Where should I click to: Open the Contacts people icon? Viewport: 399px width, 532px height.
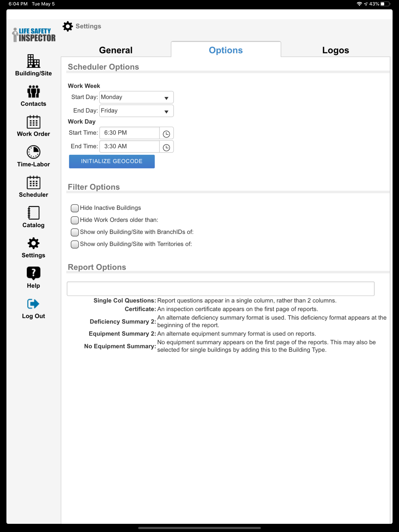[x=34, y=91]
